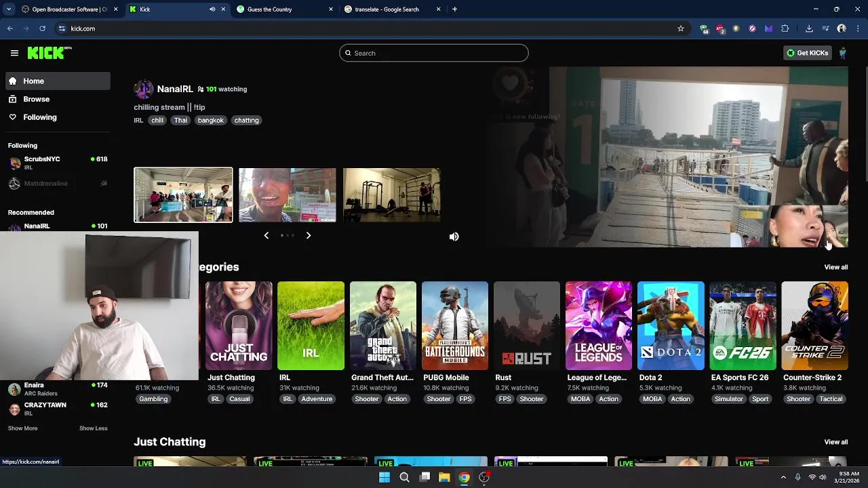Click ScrubsNYC avatar in Following list
The image size is (868, 488).
pyautogui.click(x=14, y=163)
